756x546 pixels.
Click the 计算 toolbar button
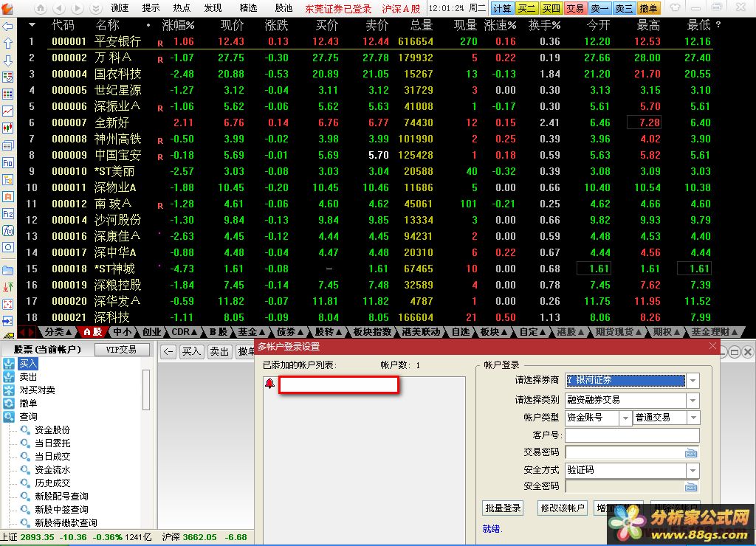coord(502,8)
